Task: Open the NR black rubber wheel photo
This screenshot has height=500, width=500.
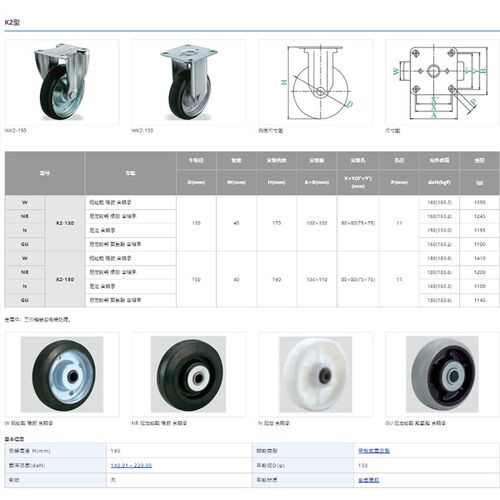Action: click(189, 374)
